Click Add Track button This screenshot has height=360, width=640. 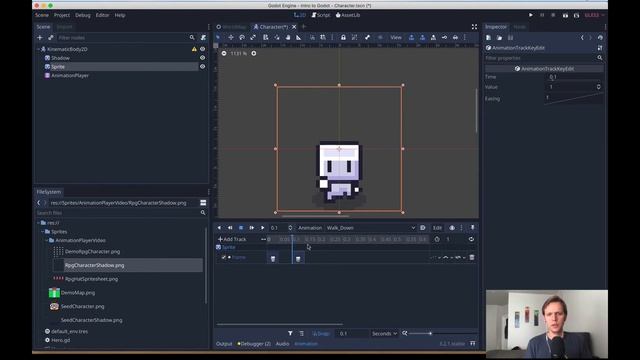[232, 239]
